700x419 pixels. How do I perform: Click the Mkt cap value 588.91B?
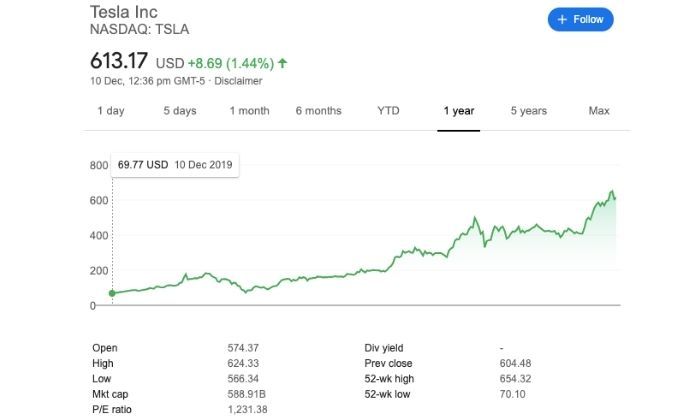pyautogui.click(x=249, y=394)
